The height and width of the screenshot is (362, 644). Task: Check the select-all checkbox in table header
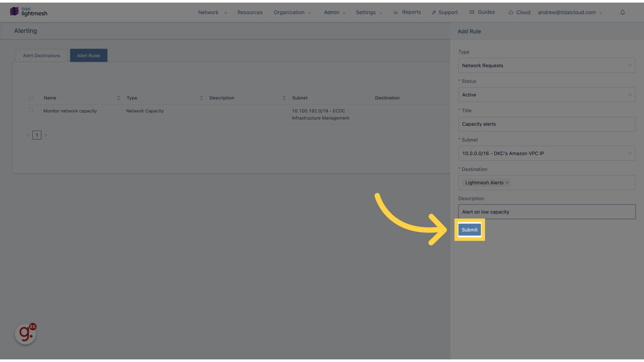click(x=31, y=98)
